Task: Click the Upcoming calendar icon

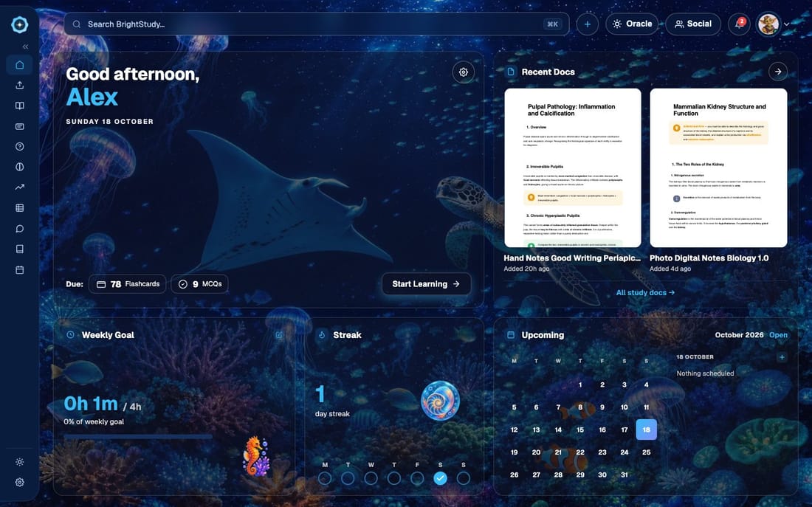Action: (511, 334)
